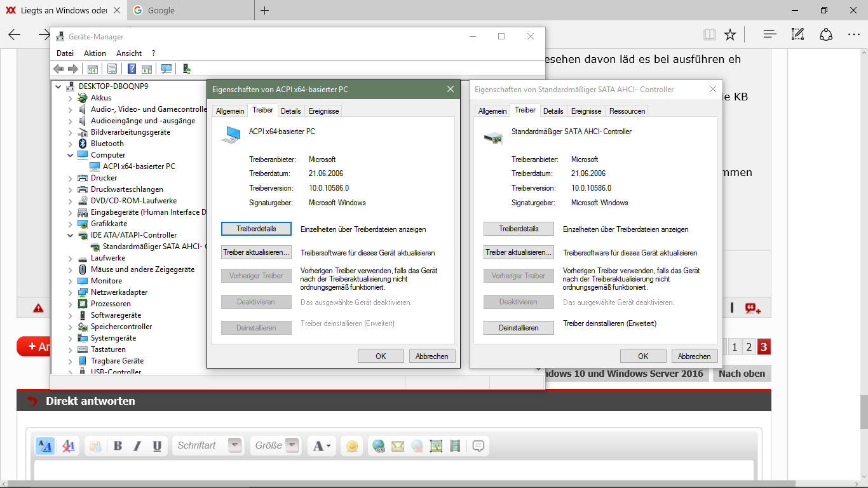Toggle italic formatting in reply editor
This screenshot has height=488, width=868.
click(137, 446)
